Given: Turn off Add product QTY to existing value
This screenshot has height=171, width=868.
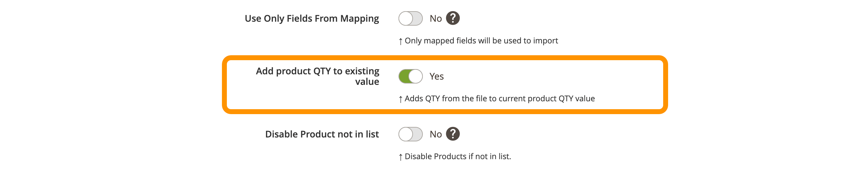Looking at the screenshot, I should (x=410, y=76).
